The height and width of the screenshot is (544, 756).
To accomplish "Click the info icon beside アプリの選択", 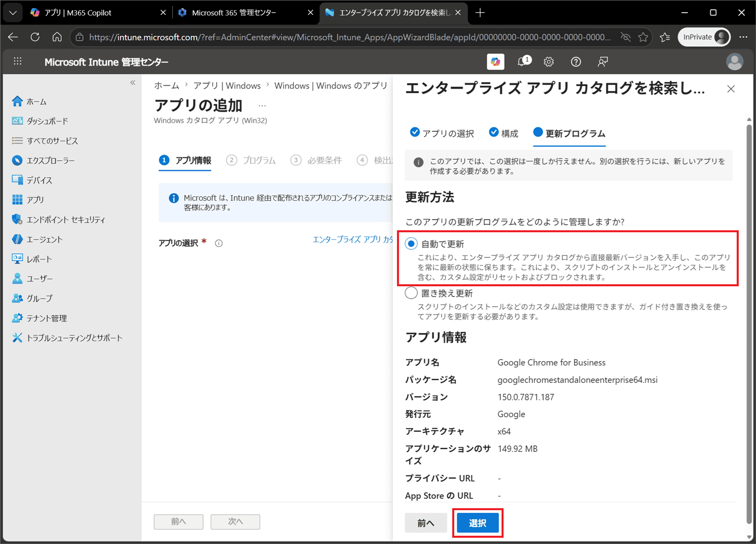I will tap(219, 243).
